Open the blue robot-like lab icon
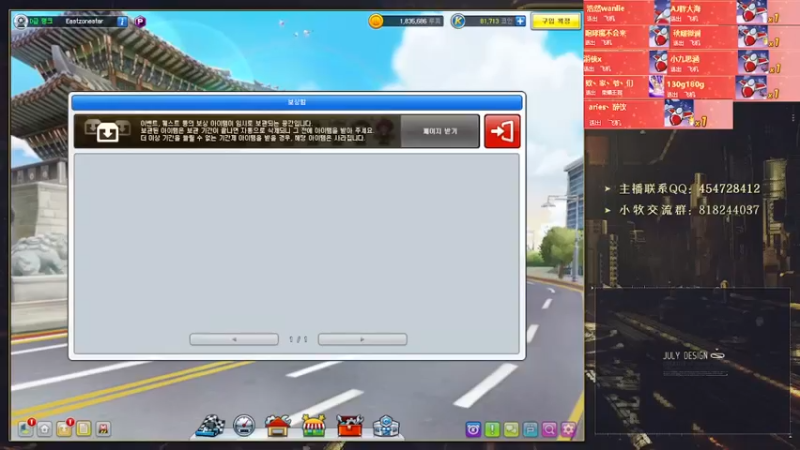The width and height of the screenshot is (800, 450). point(386,426)
